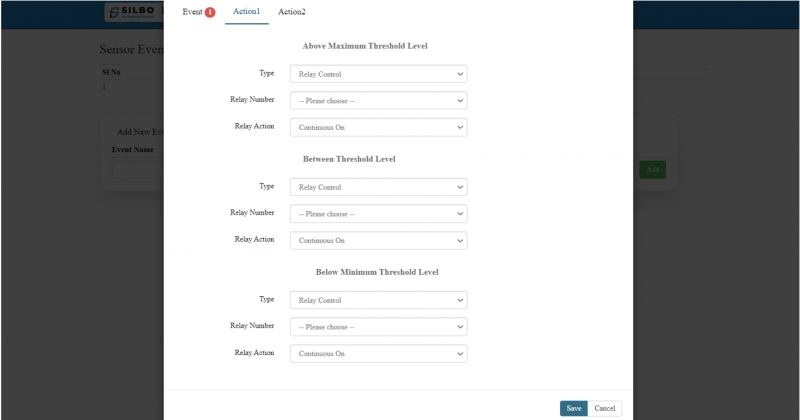
Task: Open Type dropdown under Between Threshold Level
Action: (378, 187)
